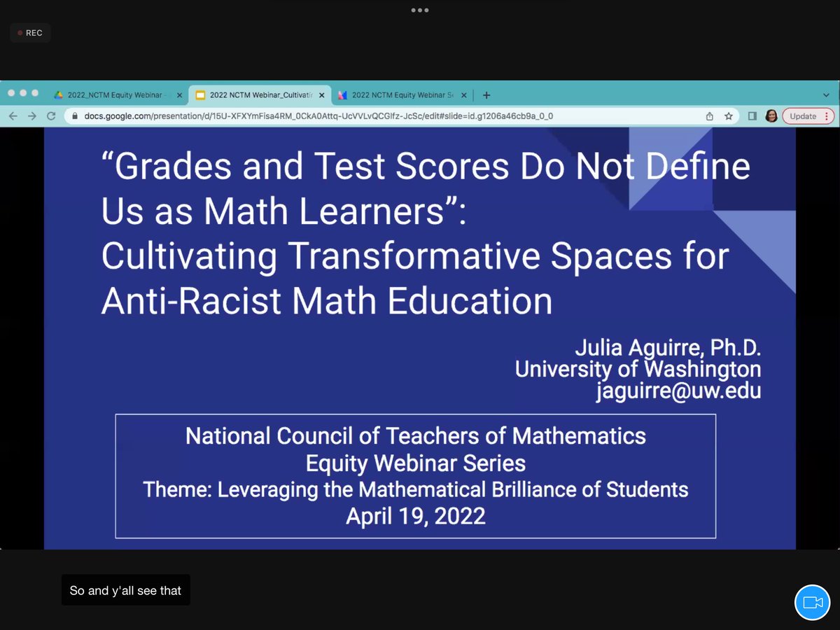Screen dimensions: 840x630
Task: Open the three-dot menu at top center
Action: pos(420,10)
